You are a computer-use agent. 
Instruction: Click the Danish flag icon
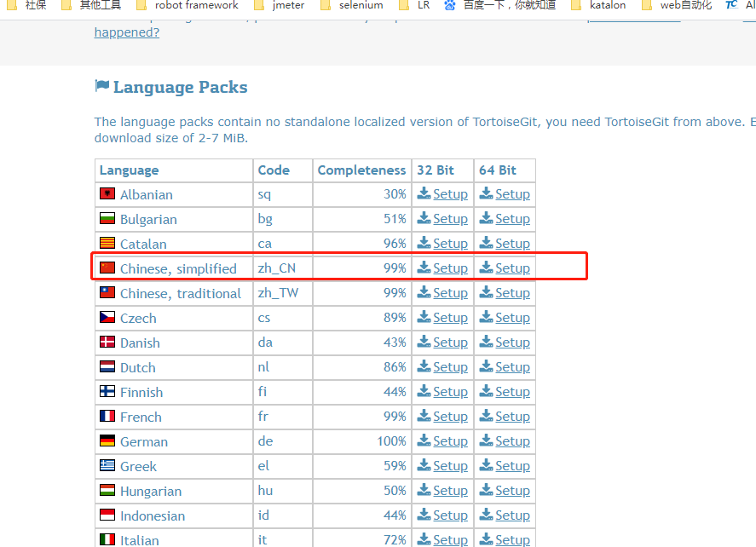point(107,342)
